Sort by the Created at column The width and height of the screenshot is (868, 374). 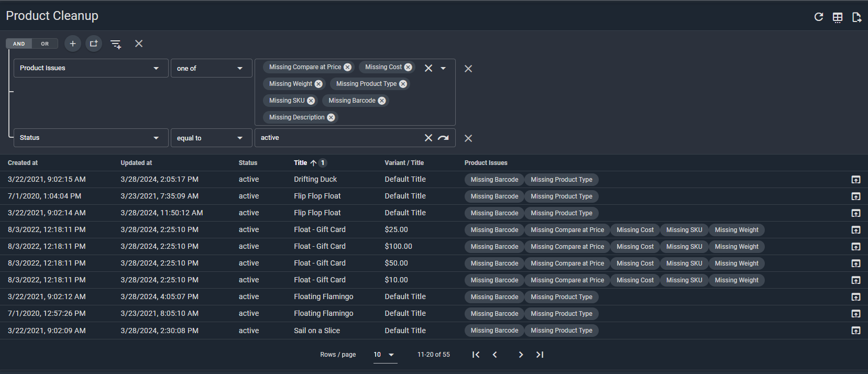pos(23,163)
